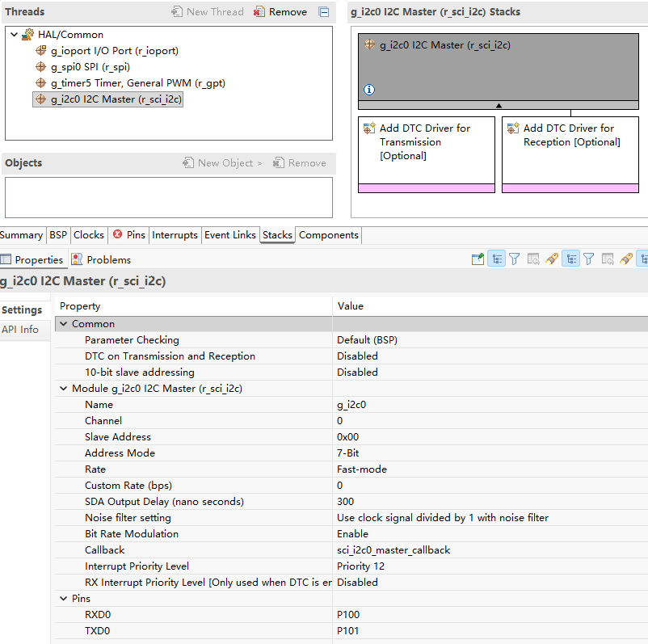Viewport: 648px width, 644px height.
Task: Click the Rate value Fast-mode field
Action: point(361,469)
